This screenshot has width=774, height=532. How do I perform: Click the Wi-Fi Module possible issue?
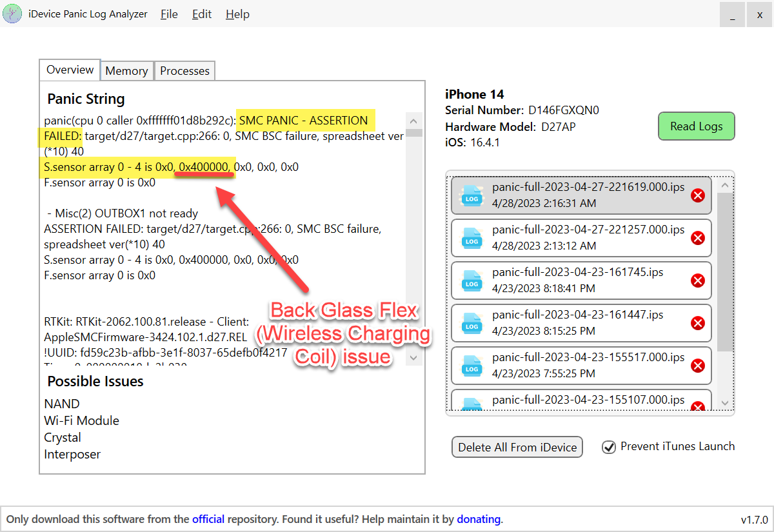81,421
